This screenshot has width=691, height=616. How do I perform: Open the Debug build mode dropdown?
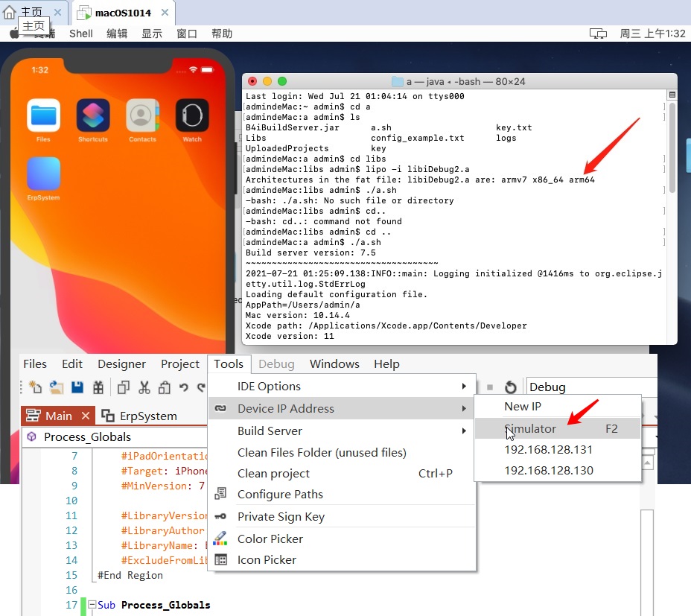tap(591, 387)
